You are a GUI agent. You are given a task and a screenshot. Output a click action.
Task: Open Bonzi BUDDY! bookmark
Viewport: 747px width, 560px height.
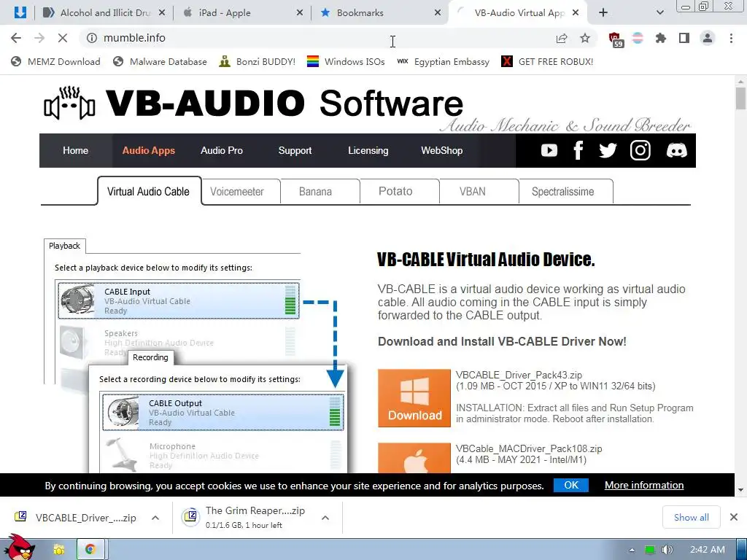pyautogui.click(x=258, y=62)
